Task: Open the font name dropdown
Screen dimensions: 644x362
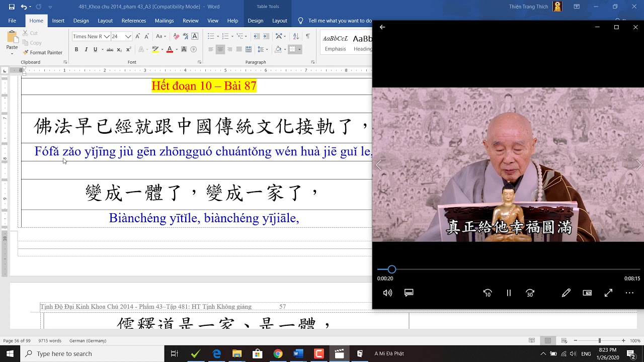Action: [107, 36]
